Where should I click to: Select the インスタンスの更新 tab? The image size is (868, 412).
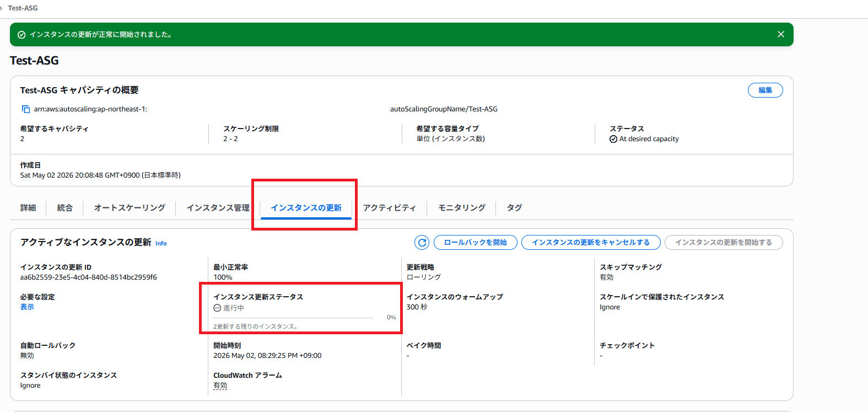(x=306, y=207)
